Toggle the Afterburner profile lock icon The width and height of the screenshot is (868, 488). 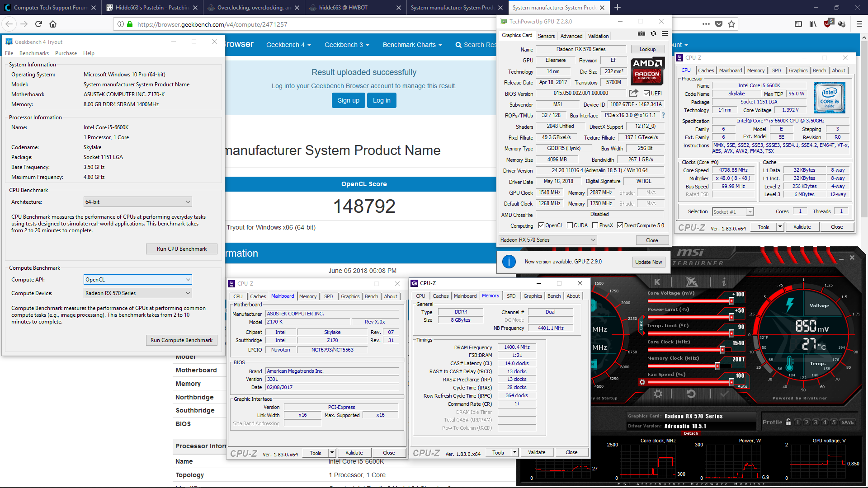click(x=788, y=422)
